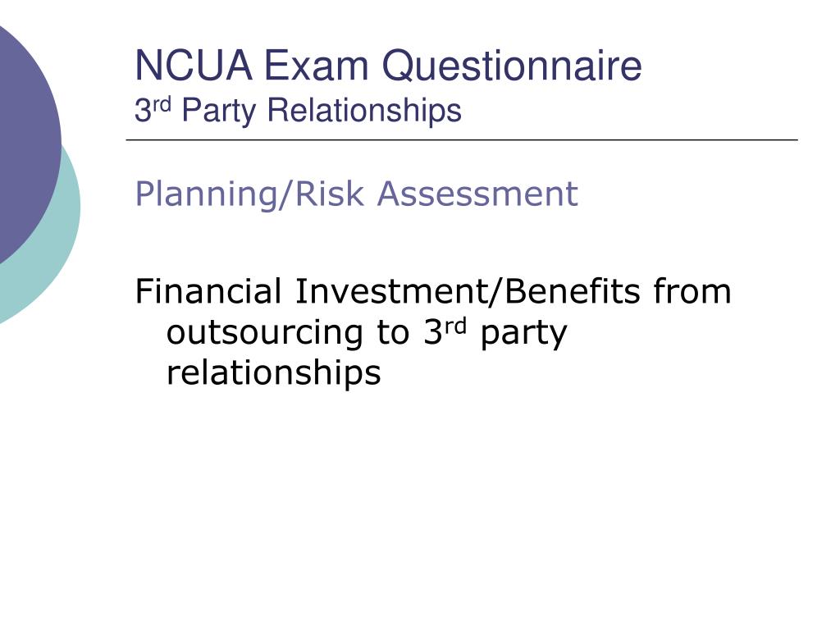This screenshot has width=840, height=630.
Task: Click the word 'Exam' in the title
Action: pyautogui.click(x=317, y=66)
